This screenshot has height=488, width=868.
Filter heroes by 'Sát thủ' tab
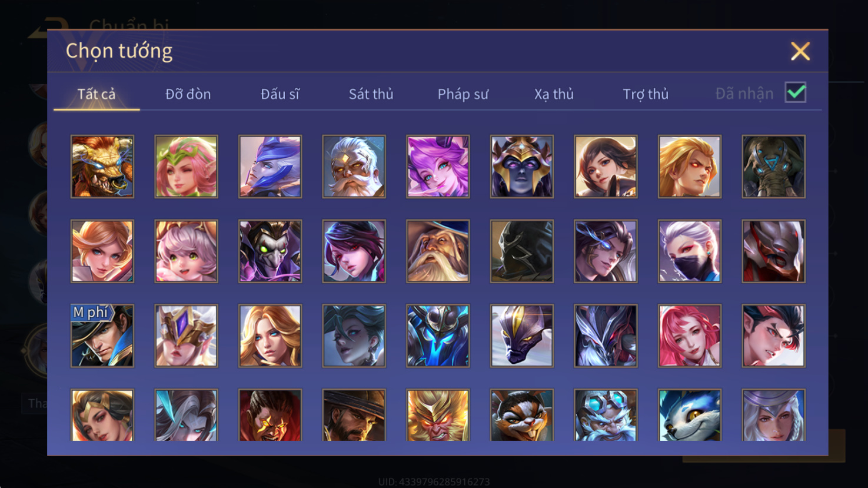click(371, 94)
